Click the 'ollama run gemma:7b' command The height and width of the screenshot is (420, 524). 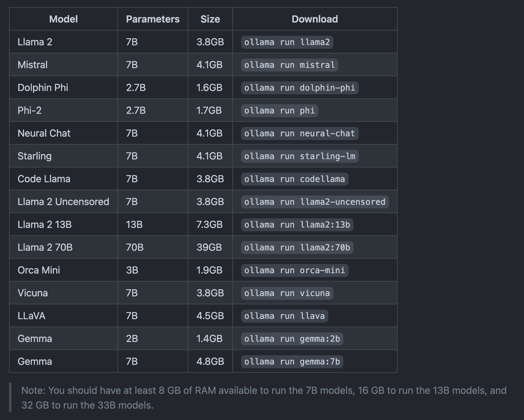pyautogui.click(x=292, y=361)
